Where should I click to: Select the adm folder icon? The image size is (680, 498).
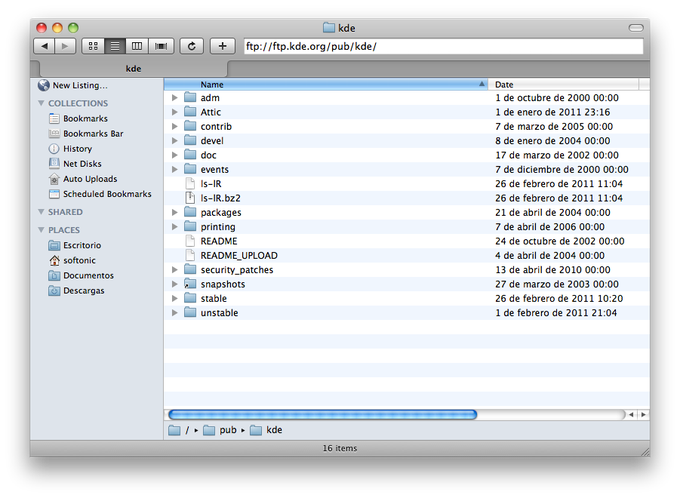pyautogui.click(x=190, y=97)
